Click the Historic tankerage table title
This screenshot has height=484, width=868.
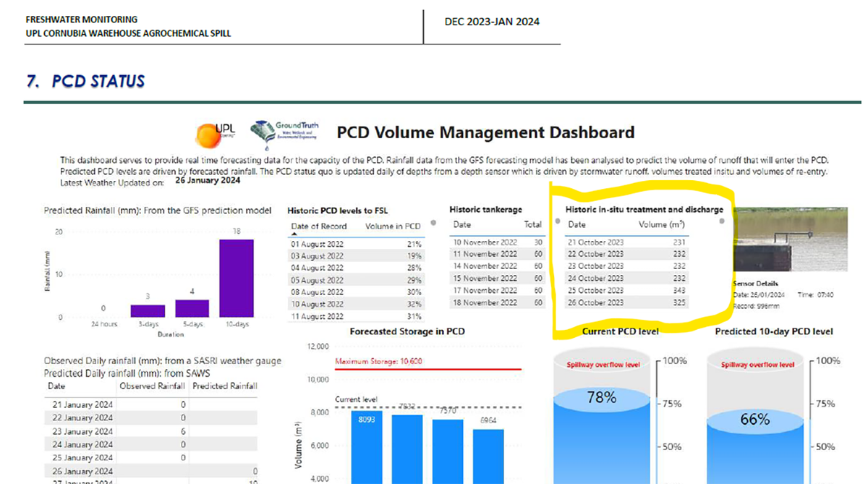point(485,210)
